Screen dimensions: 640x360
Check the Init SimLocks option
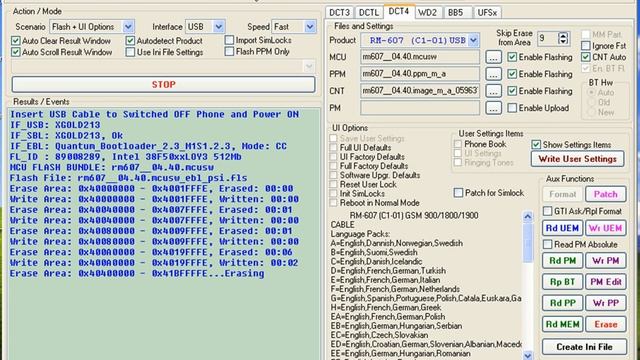(333, 193)
